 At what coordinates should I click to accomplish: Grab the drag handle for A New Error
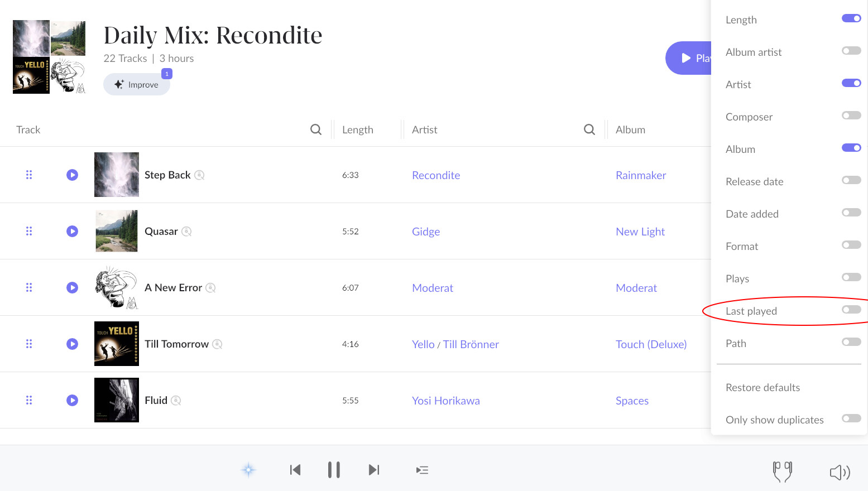coord(29,287)
